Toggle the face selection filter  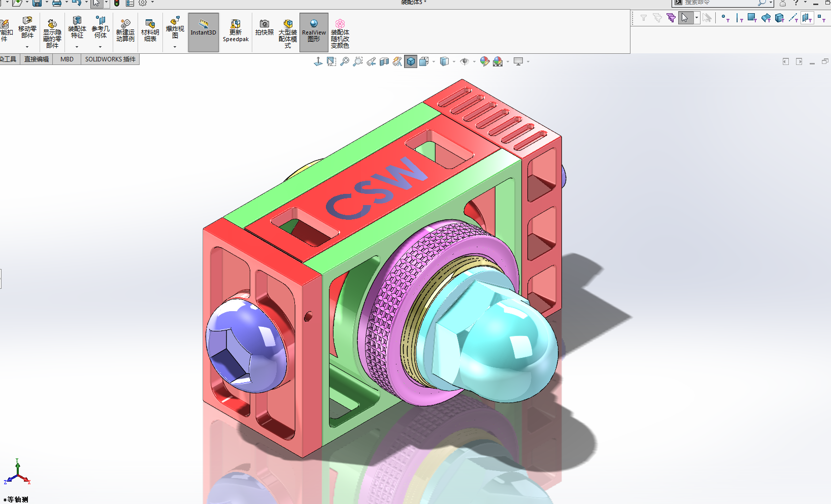click(752, 17)
